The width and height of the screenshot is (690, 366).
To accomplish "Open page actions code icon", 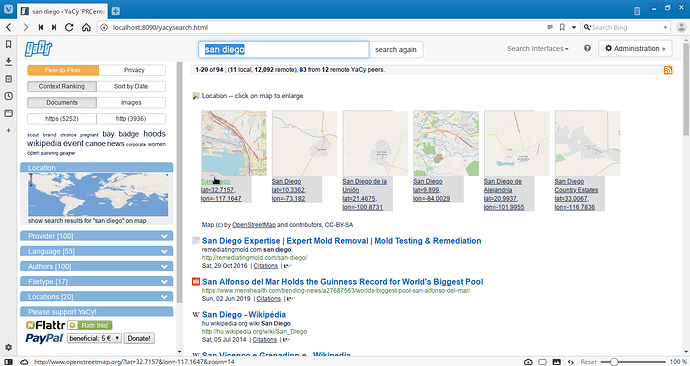I will point(571,362).
